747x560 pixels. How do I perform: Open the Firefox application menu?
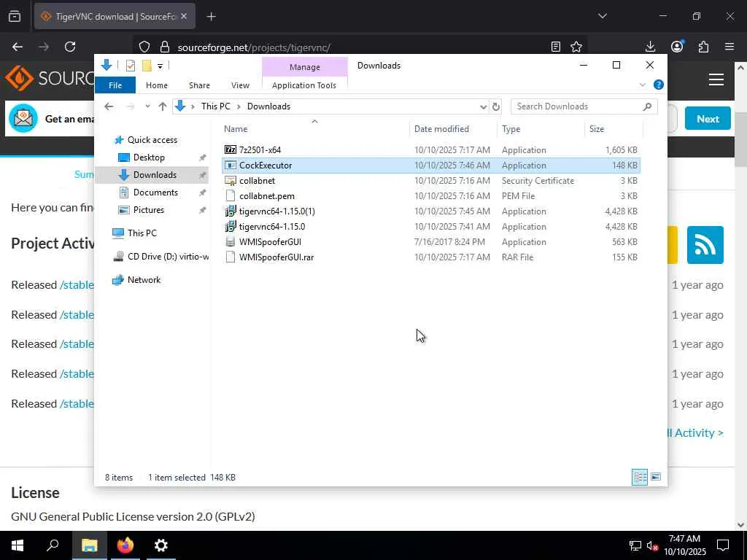point(729,47)
